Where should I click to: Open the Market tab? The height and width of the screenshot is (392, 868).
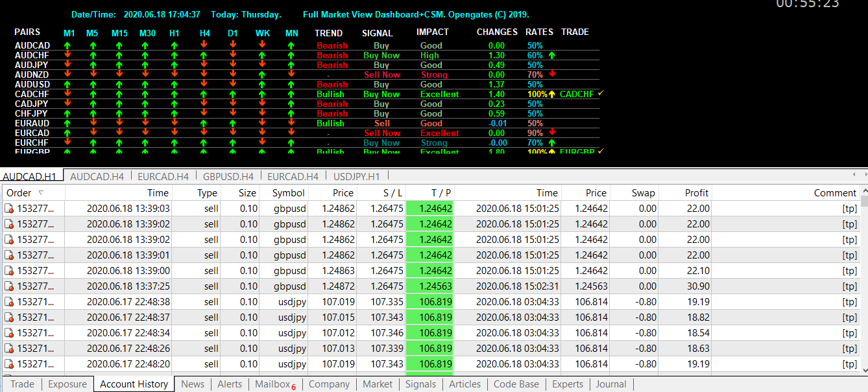coord(378,384)
